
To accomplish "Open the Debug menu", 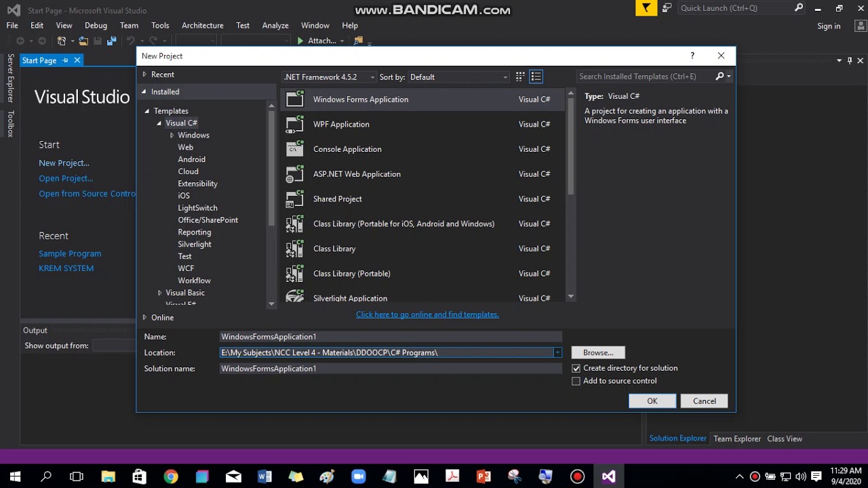I will 96,26.
